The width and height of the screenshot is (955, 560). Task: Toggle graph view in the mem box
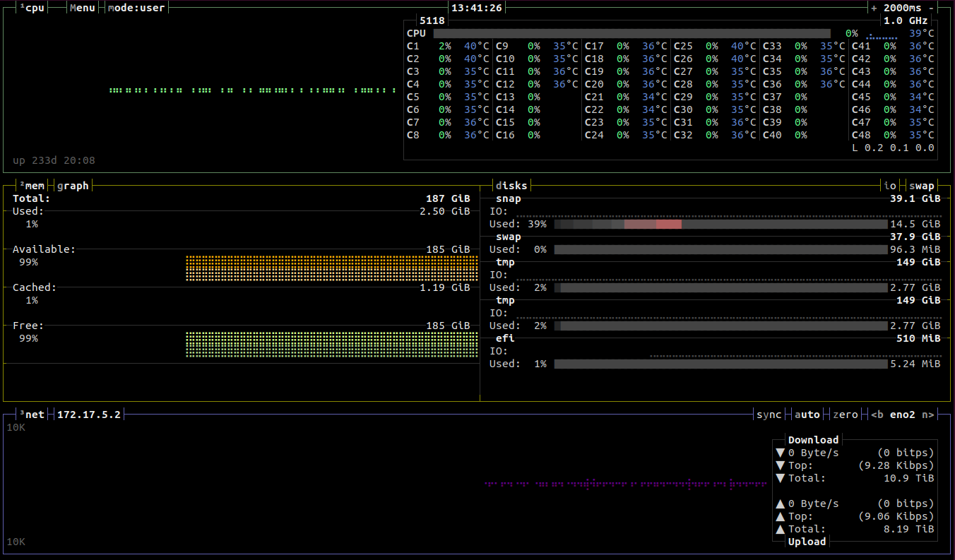[x=73, y=186]
